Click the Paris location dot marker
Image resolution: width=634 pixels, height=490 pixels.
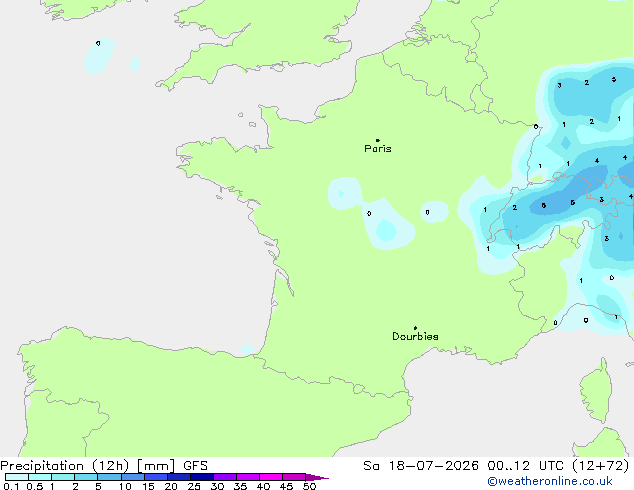(378, 140)
